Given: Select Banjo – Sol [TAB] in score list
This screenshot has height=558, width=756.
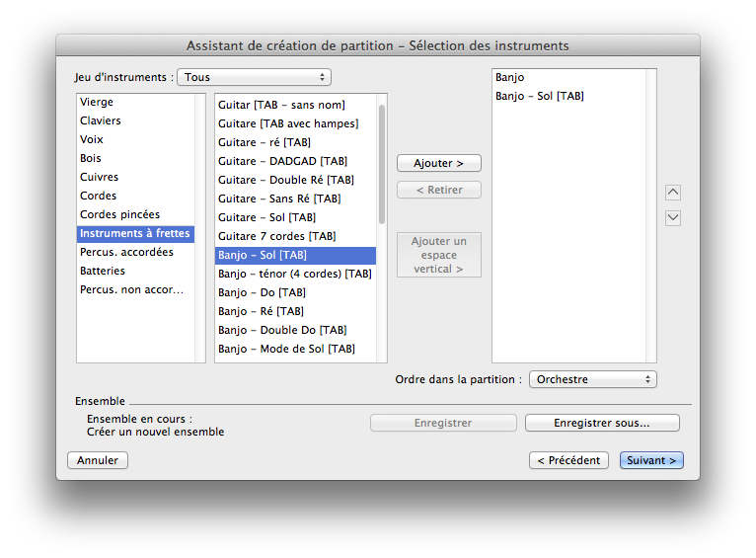Looking at the screenshot, I should 539,96.
